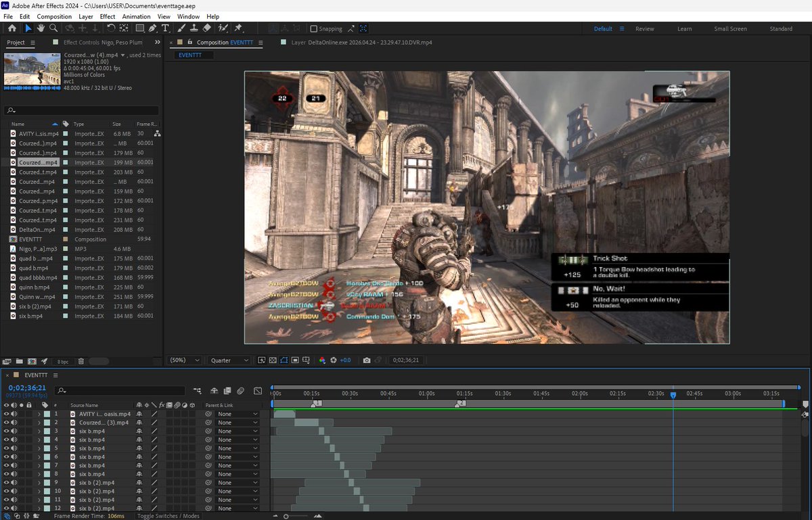
Task: Click the current time indicator playhead
Action: 673,395
